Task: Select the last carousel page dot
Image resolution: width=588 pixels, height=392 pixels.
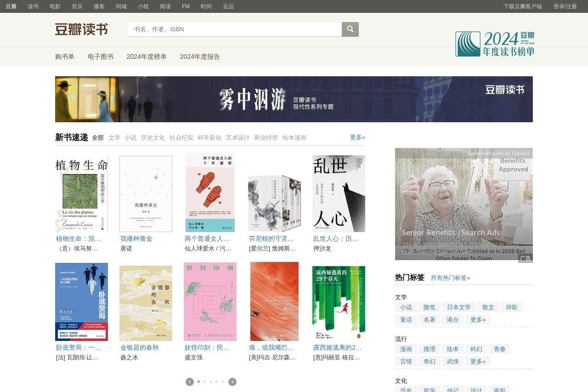Action: [x=223, y=381]
